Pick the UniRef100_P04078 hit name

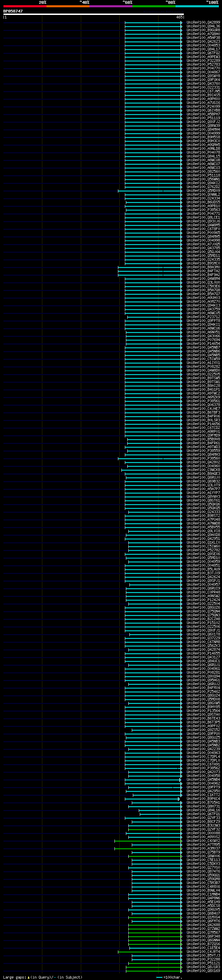pyautogui.click(x=203, y=152)
